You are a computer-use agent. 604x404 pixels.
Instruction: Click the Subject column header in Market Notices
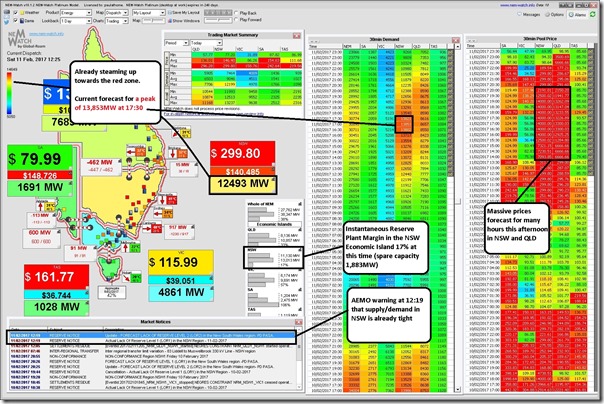[x=75, y=329]
